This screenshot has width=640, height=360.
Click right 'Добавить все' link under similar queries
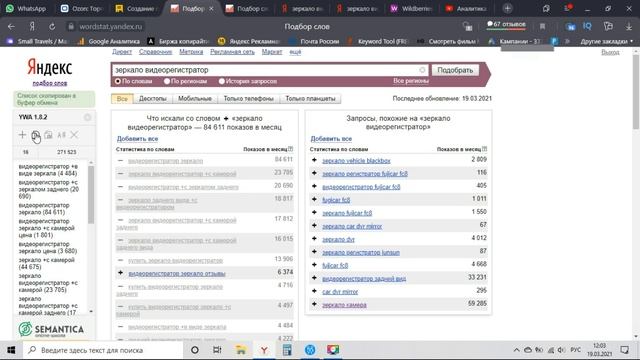(x=331, y=139)
